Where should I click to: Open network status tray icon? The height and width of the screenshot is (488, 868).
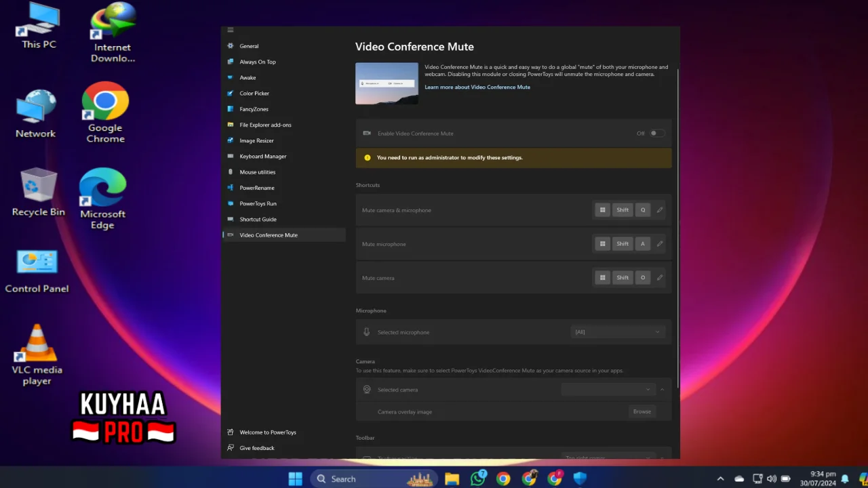click(x=757, y=479)
